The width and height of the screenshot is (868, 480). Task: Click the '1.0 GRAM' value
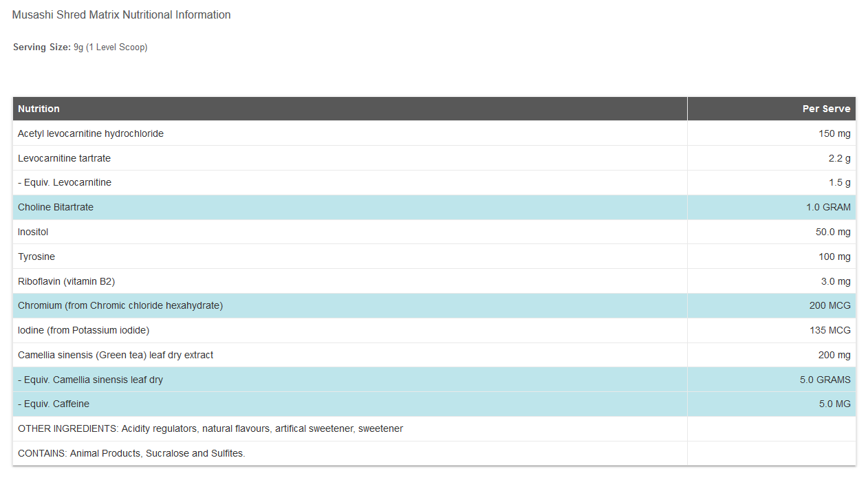(828, 207)
